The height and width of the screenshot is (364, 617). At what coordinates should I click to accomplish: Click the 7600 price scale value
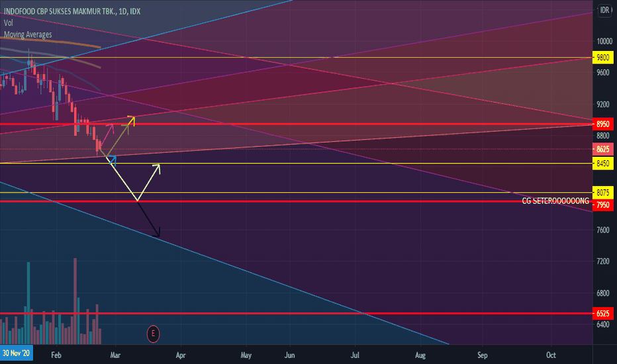(603, 230)
